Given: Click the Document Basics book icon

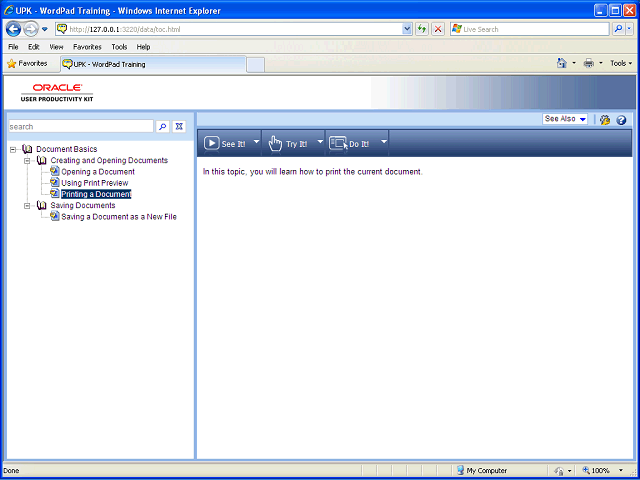Looking at the screenshot, I should click(x=27, y=149).
